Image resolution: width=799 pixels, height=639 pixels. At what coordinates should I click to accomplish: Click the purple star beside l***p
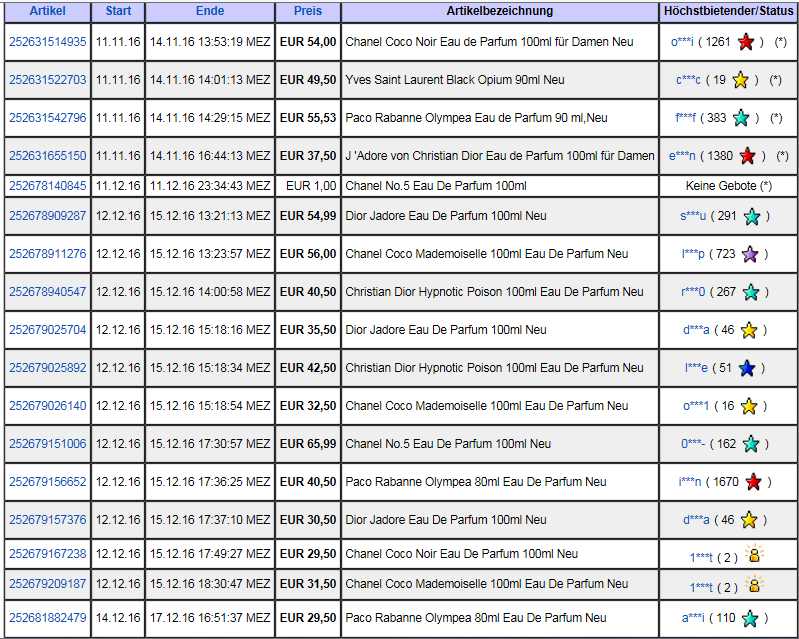click(x=750, y=254)
